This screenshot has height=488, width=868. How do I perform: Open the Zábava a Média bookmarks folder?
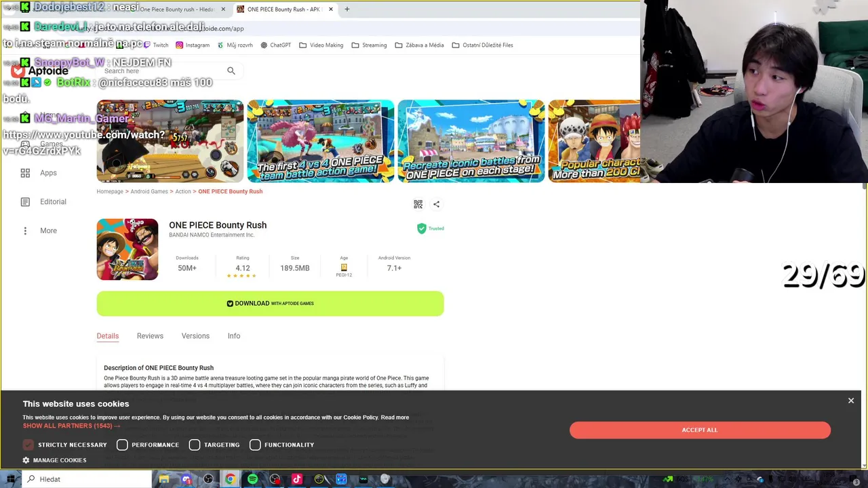point(418,45)
